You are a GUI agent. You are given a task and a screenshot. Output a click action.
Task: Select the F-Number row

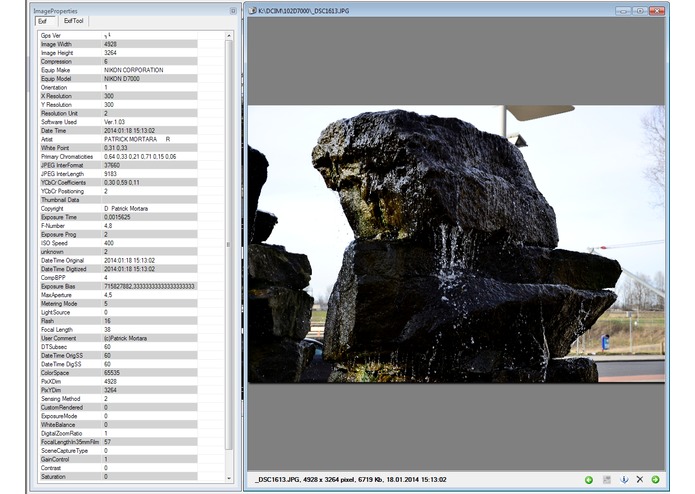tap(118, 226)
